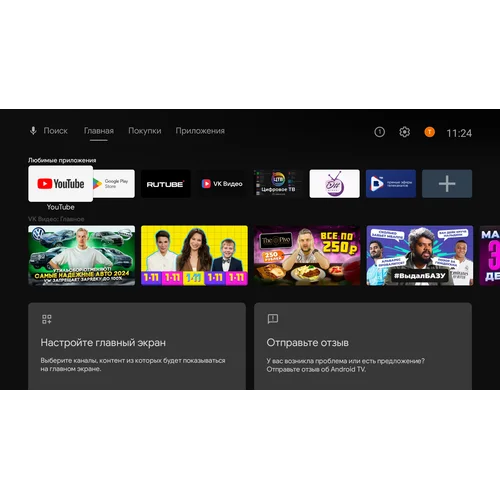This screenshot has width=500, height=500.
Task: Play the yellow 1-11 show video
Action: [194, 255]
